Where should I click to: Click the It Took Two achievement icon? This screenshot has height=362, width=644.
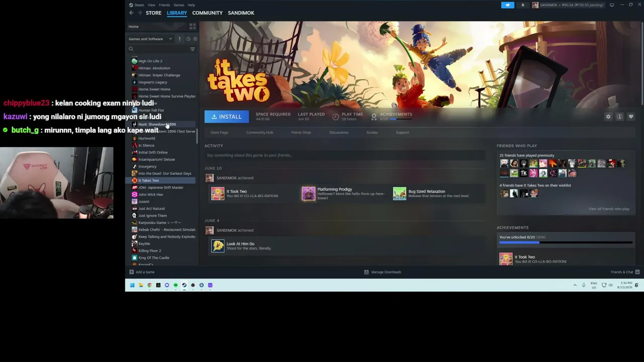(218, 194)
